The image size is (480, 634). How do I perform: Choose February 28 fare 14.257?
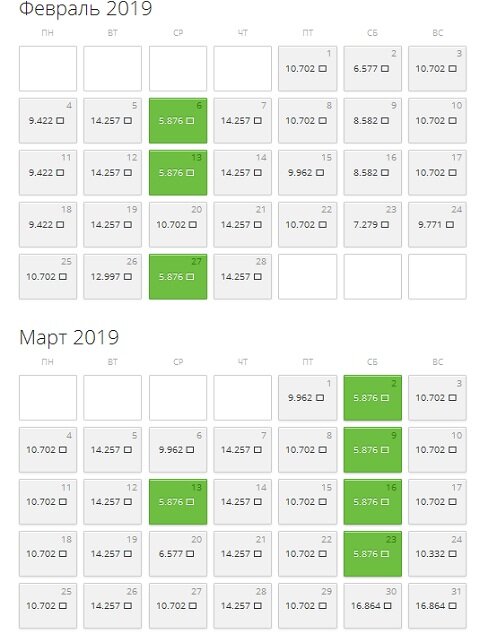click(x=243, y=277)
